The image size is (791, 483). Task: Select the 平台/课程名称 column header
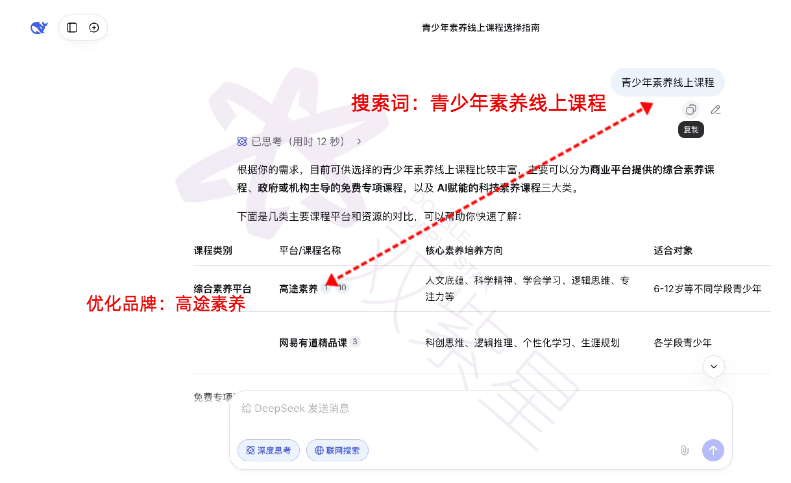310,250
